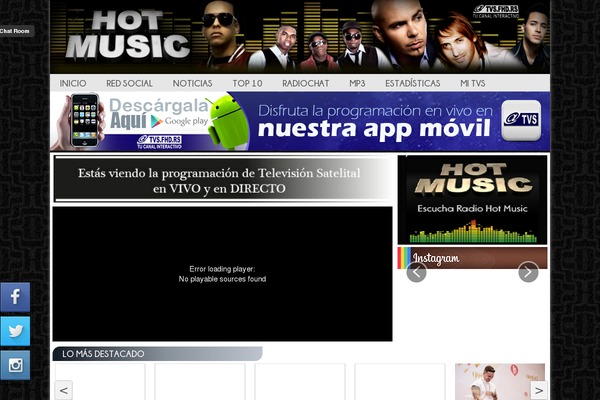Click the green Android robot icon
This screenshot has width=600, height=400.
(x=228, y=122)
